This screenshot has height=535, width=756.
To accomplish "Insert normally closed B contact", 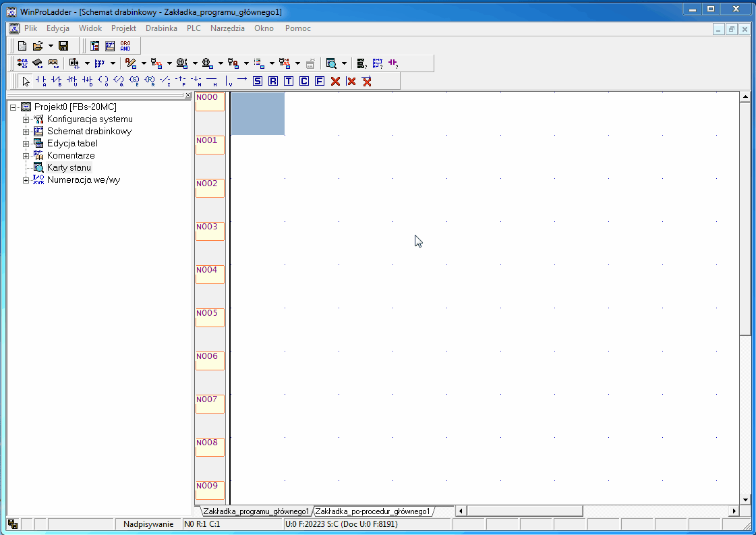I will pyautogui.click(x=57, y=81).
